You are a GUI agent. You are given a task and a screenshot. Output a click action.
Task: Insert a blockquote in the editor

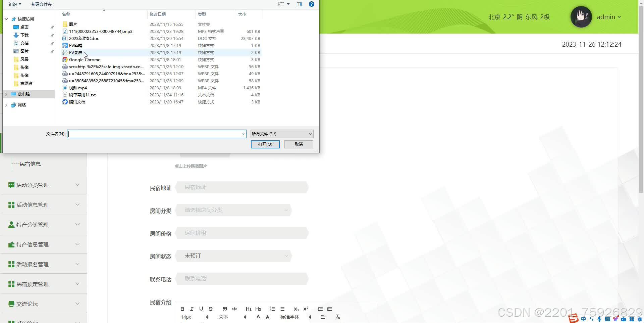(225, 309)
